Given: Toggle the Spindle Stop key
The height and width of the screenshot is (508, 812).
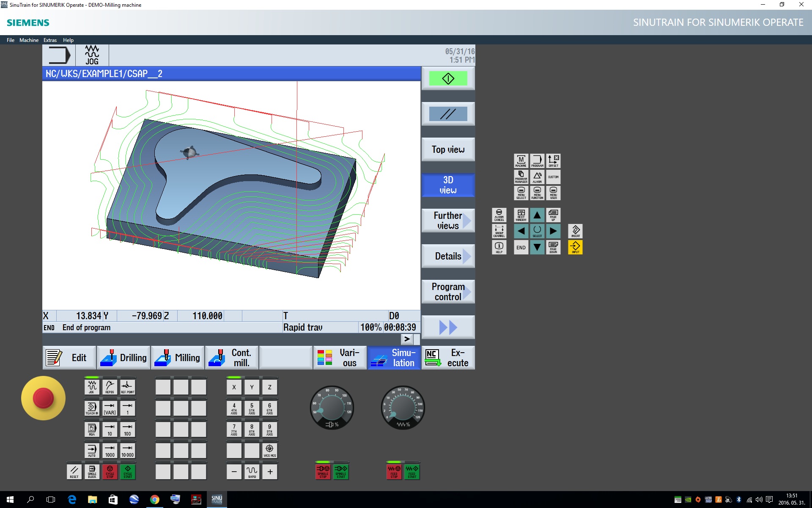Looking at the screenshot, I should point(323,472).
